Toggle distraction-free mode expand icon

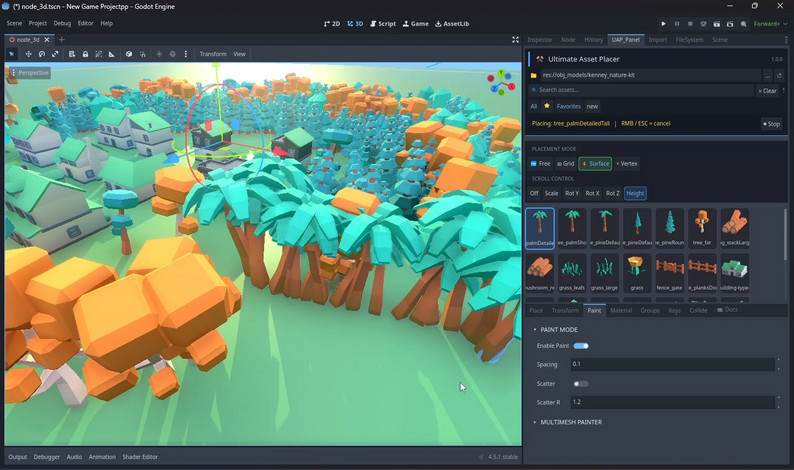[515, 40]
